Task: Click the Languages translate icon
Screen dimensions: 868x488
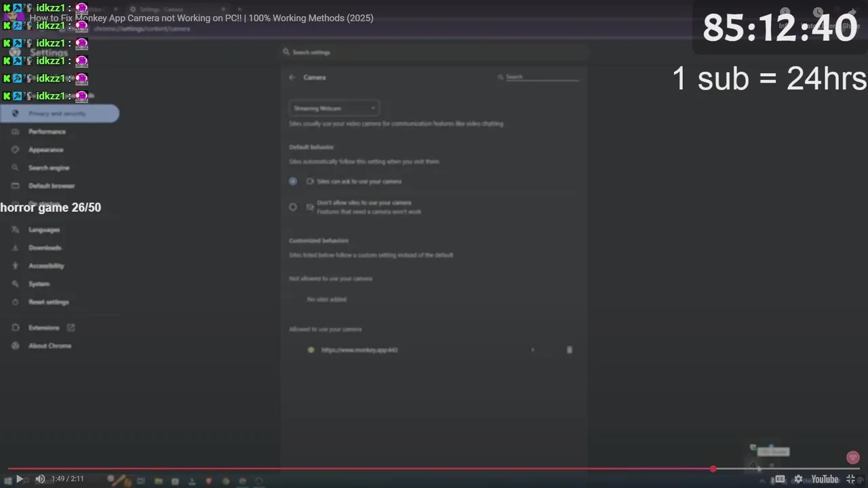Action: pyautogui.click(x=16, y=230)
